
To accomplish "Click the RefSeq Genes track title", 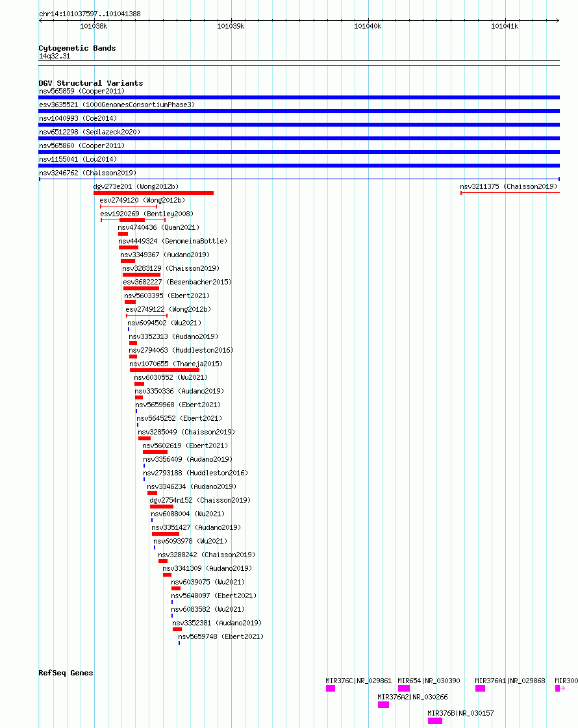I will pyautogui.click(x=66, y=673).
